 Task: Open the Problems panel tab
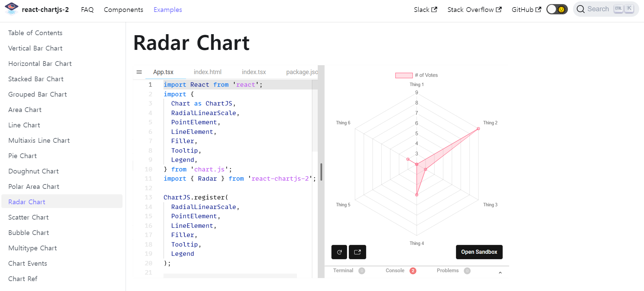coord(448,271)
